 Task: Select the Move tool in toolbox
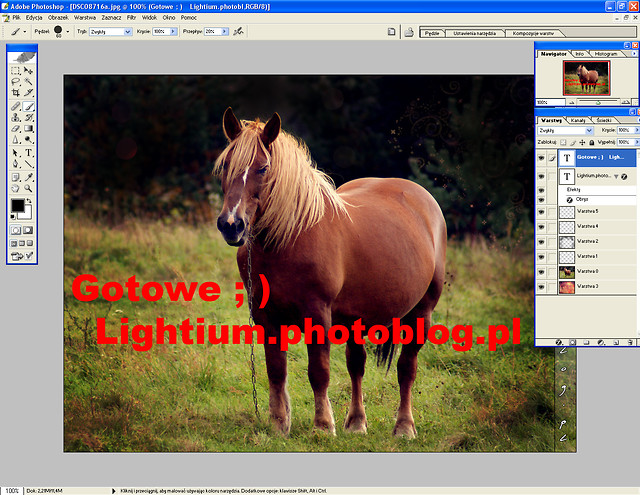pyautogui.click(x=28, y=71)
